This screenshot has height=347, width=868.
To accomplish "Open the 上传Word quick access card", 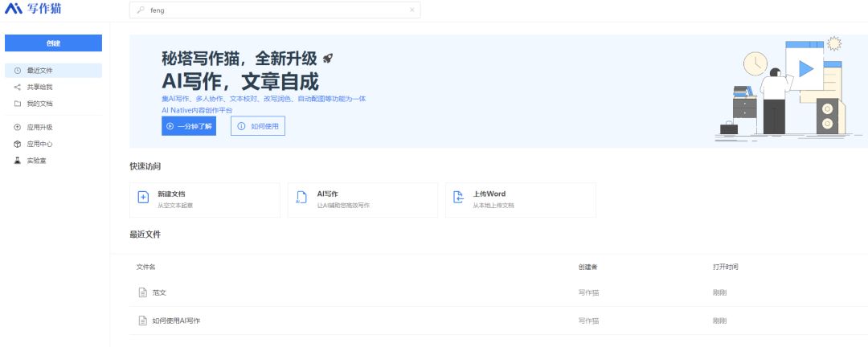I will [520, 200].
